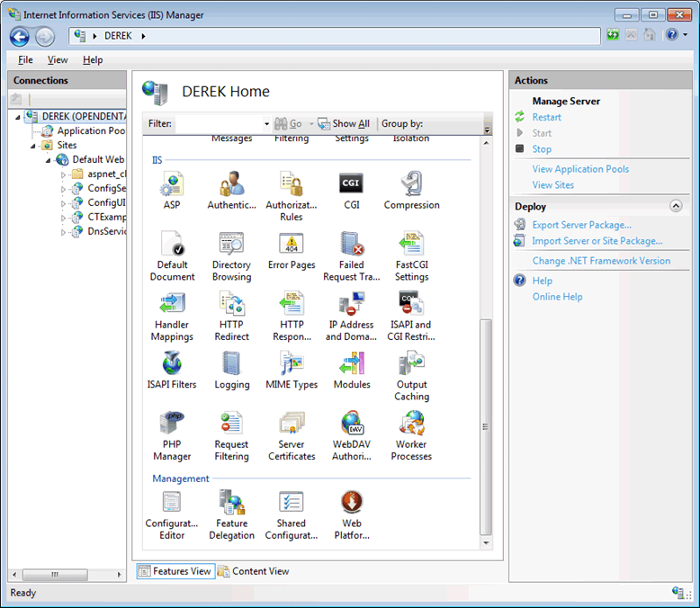Click Import Server or Site Package
Viewport: 700px width, 608px height.
tap(597, 241)
